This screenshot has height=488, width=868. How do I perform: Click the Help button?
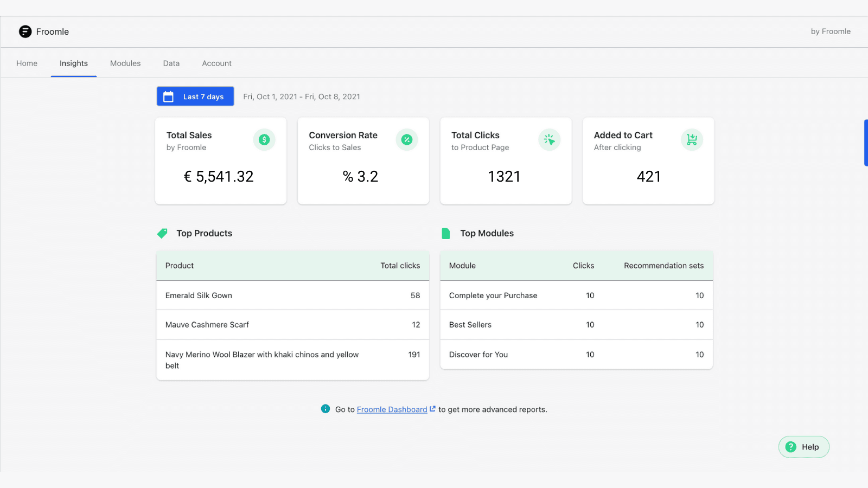pos(803,447)
